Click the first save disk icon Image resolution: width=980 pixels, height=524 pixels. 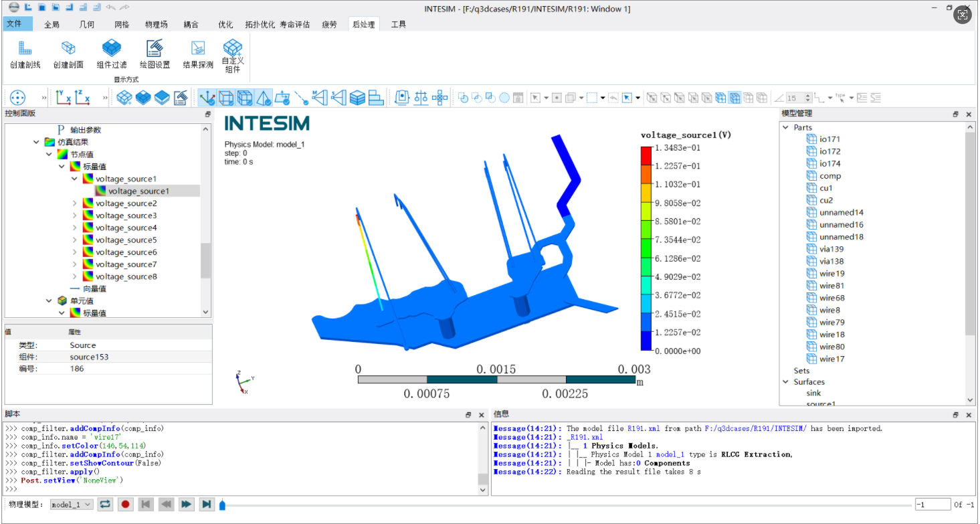click(x=41, y=8)
